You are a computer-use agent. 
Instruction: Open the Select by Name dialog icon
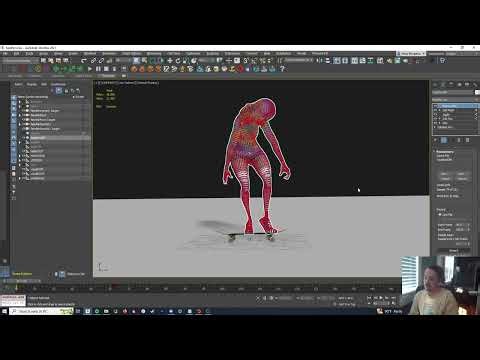(x=144, y=60)
